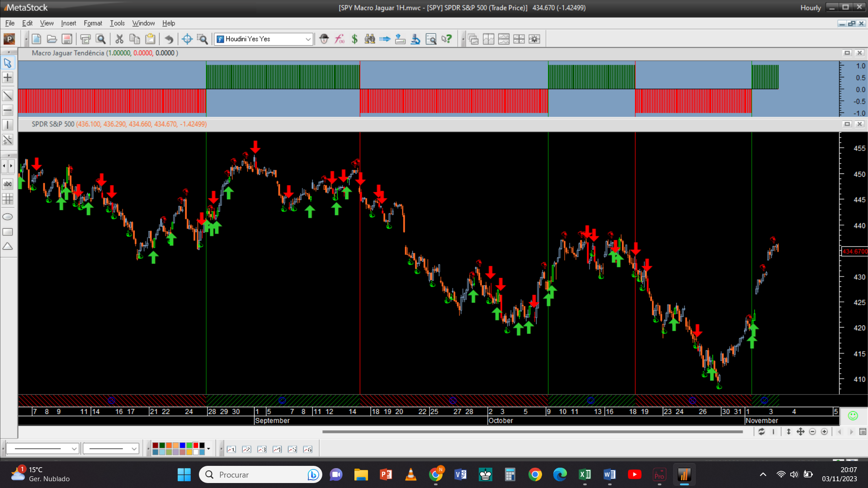This screenshot has height=488, width=868.
Task: Select the ellipse drawing tool
Action: [x=8, y=217]
